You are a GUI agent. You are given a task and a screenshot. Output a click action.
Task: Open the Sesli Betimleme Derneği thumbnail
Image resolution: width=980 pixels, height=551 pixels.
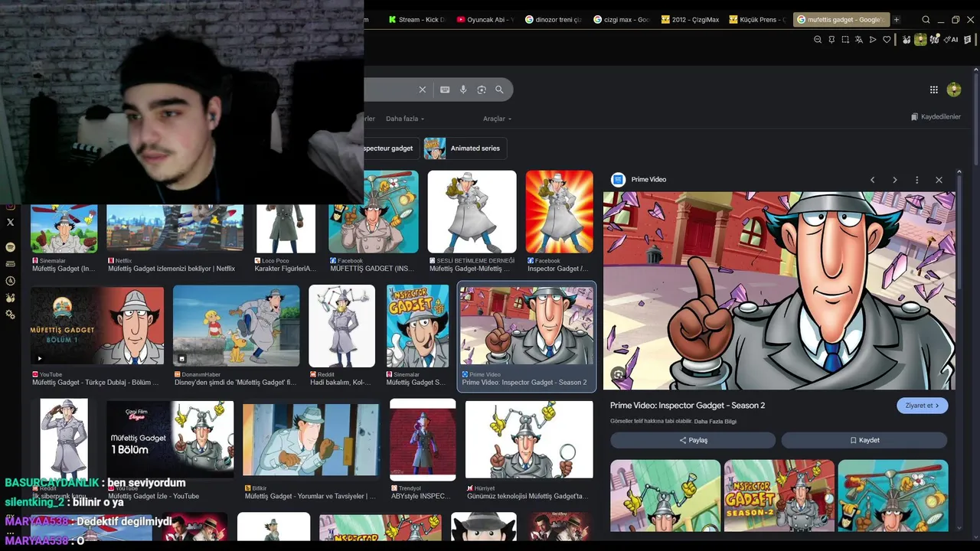(472, 212)
